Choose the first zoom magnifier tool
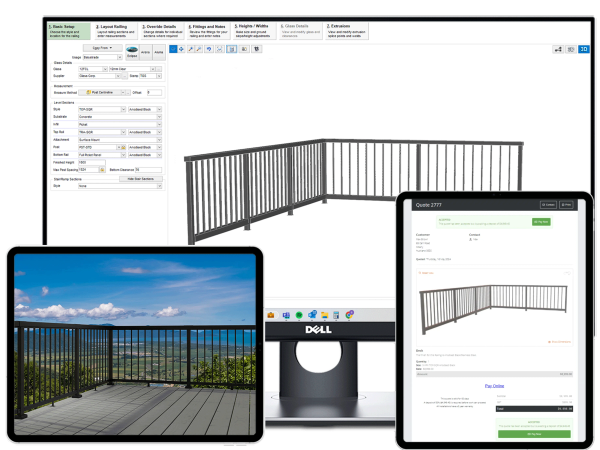 pyautogui.click(x=191, y=49)
